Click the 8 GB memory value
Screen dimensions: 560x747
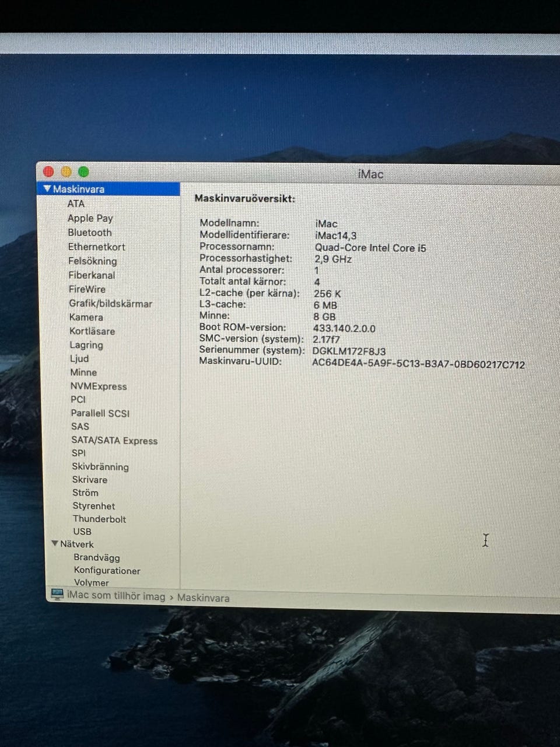click(x=324, y=316)
